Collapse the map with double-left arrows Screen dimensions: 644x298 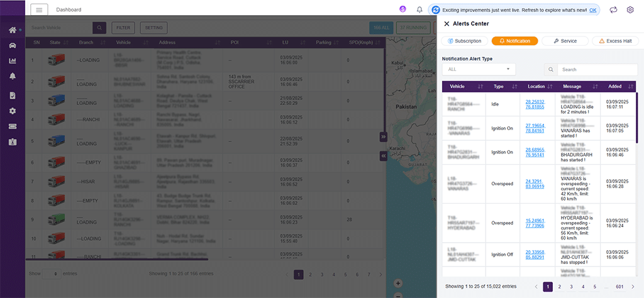pos(383,156)
